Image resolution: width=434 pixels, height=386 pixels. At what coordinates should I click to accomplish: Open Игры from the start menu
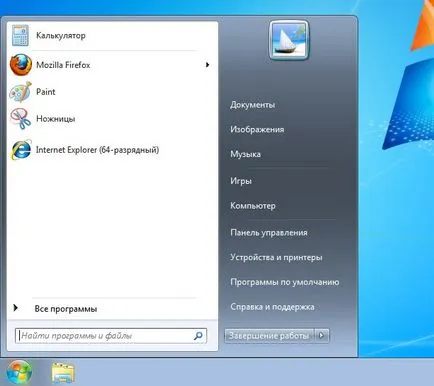click(241, 181)
